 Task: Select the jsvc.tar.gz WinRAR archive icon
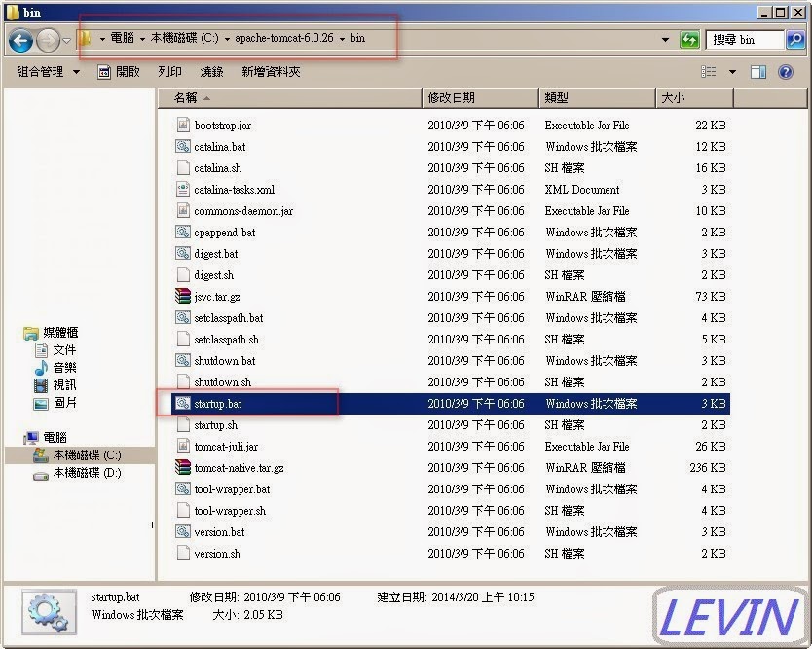pos(183,296)
